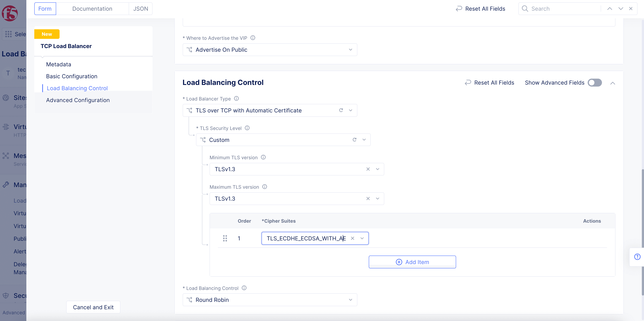Screen dimensions: 644x321
Task: Go to previous search result arrow
Action: click(610, 9)
